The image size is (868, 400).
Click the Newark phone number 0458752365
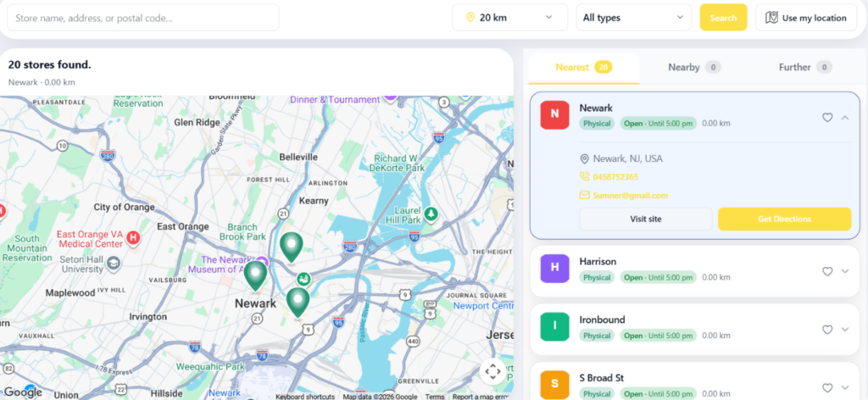pyautogui.click(x=615, y=177)
